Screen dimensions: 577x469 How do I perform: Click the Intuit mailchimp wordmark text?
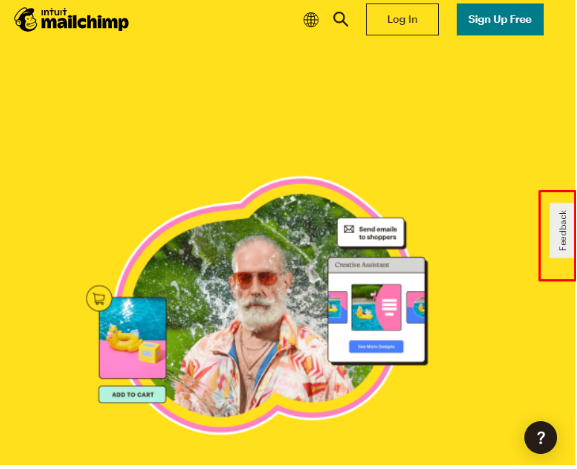click(84, 19)
